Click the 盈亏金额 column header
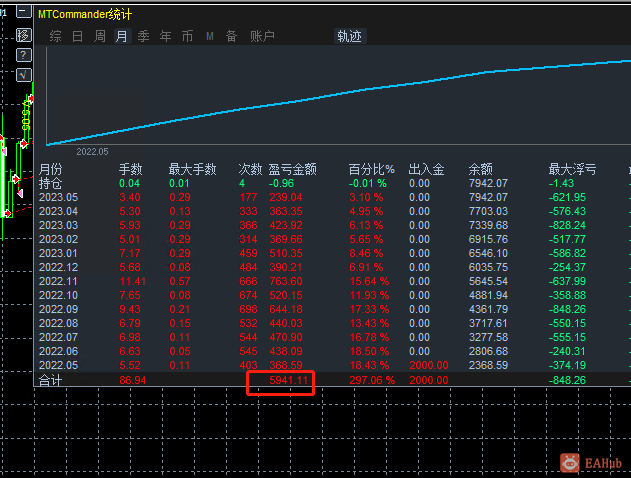The width and height of the screenshot is (631, 478). (x=293, y=169)
